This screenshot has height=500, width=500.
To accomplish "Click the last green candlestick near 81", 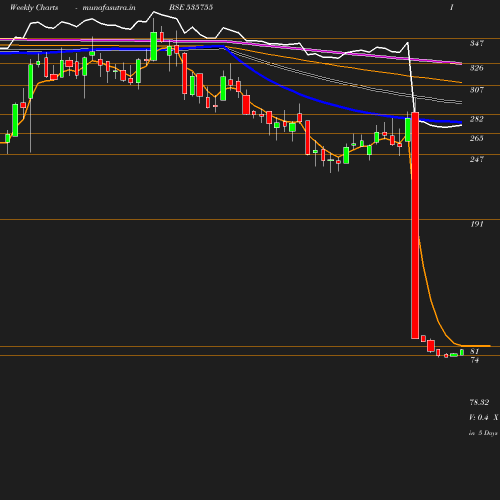I will pos(462,352).
